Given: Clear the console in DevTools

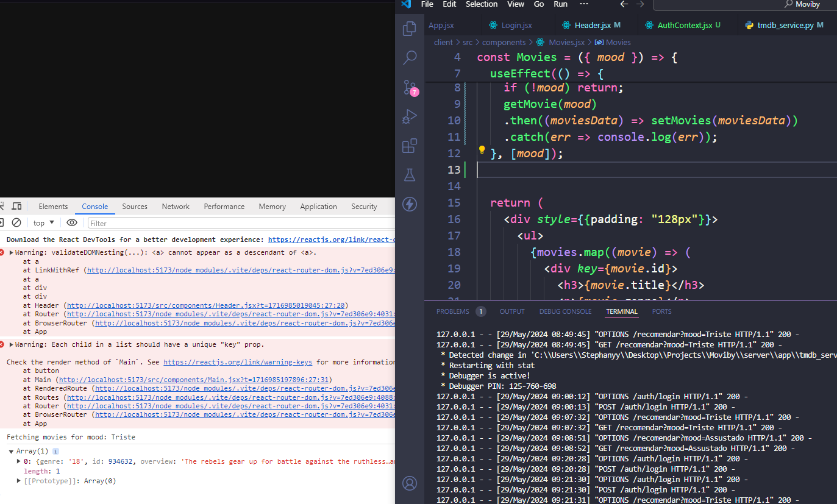Looking at the screenshot, I should pos(16,223).
